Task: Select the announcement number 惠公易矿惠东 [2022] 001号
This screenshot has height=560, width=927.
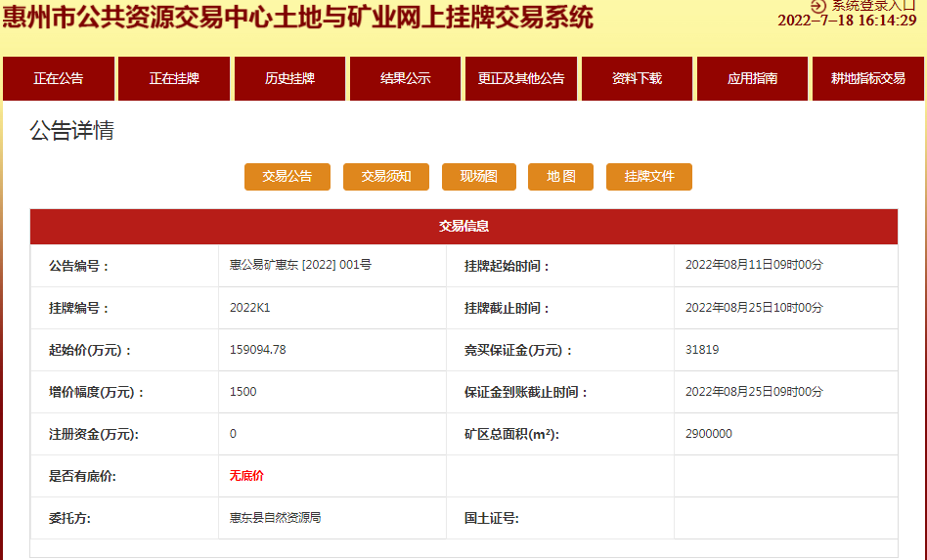Action: pos(300,265)
